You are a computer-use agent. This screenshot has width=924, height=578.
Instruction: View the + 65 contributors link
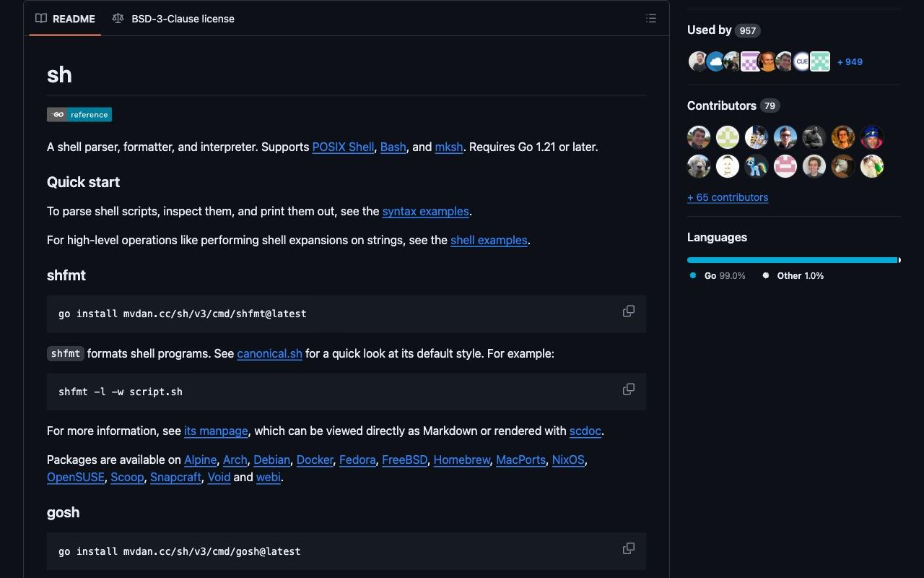pos(728,197)
